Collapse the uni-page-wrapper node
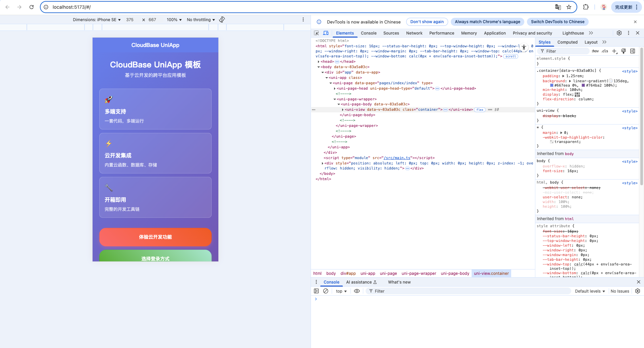 coord(334,99)
